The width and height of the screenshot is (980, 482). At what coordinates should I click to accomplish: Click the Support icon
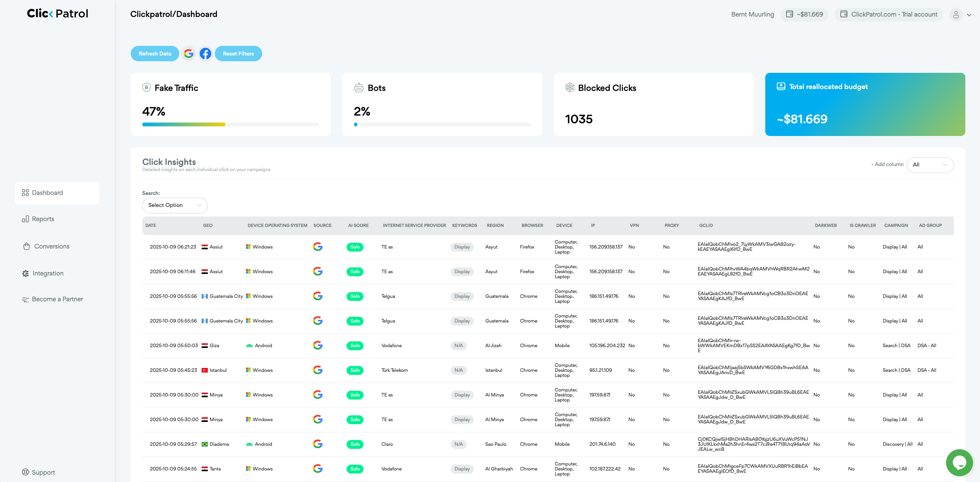[x=25, y=472]
